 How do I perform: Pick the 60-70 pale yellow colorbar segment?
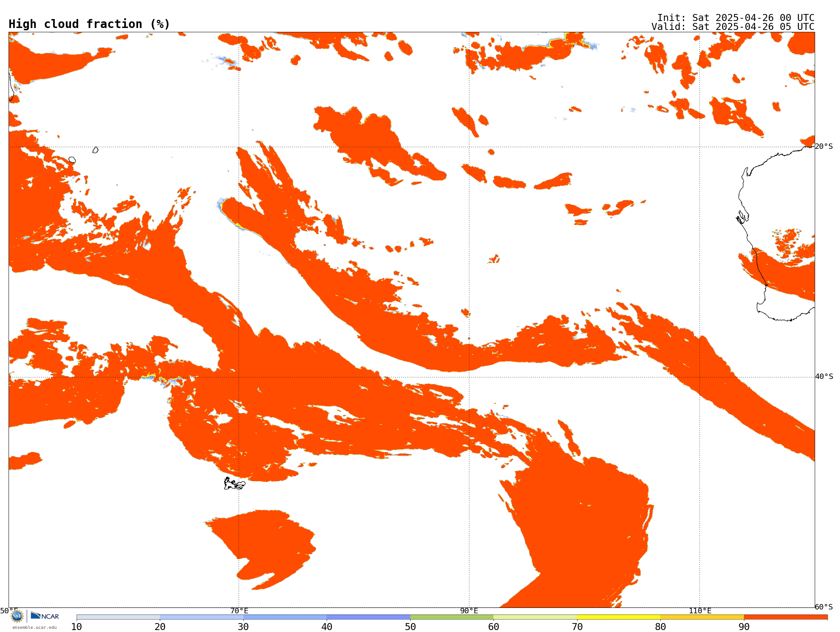[x=535, y=617]
